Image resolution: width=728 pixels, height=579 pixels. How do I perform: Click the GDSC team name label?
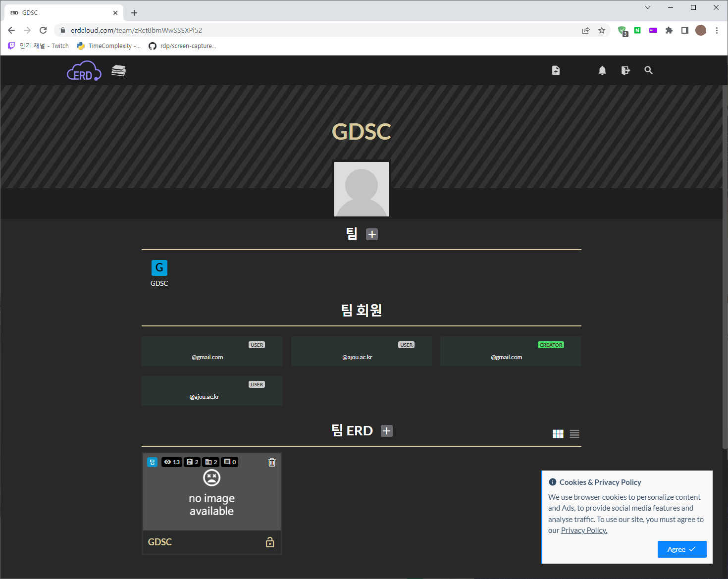159,284
